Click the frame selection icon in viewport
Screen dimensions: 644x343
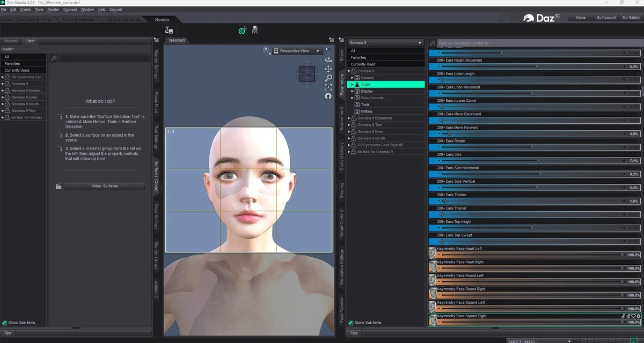328,87
